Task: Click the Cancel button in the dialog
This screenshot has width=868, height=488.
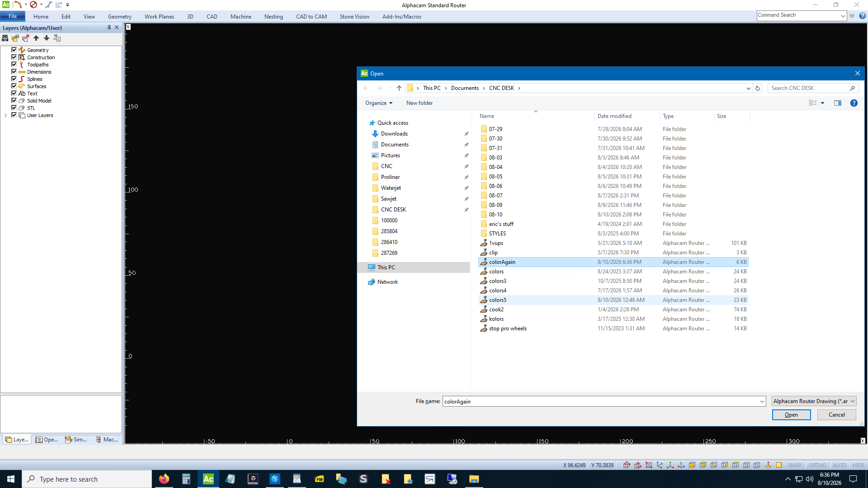Action: (x=836, y=415)
